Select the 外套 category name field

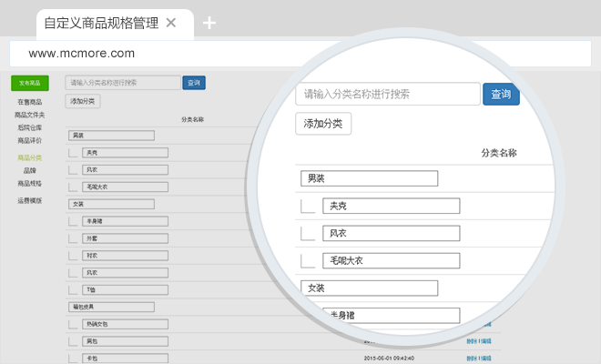(x=124, y=238)
